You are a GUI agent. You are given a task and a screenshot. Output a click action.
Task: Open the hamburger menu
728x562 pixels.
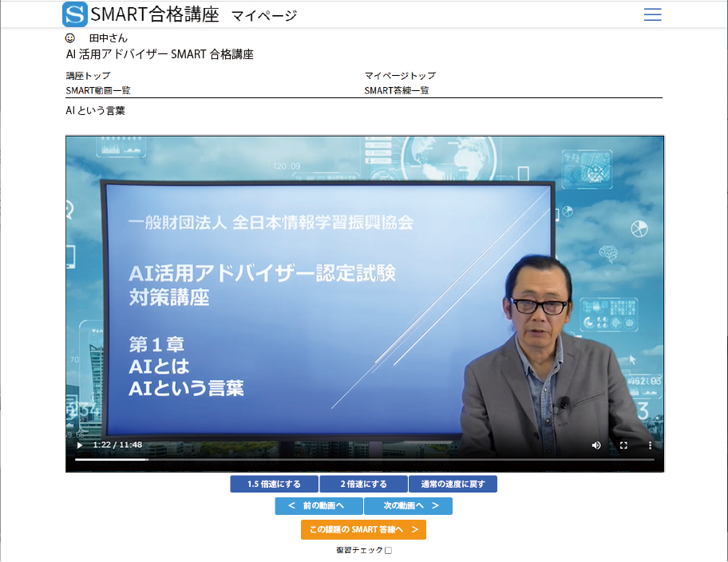[652, 14]
